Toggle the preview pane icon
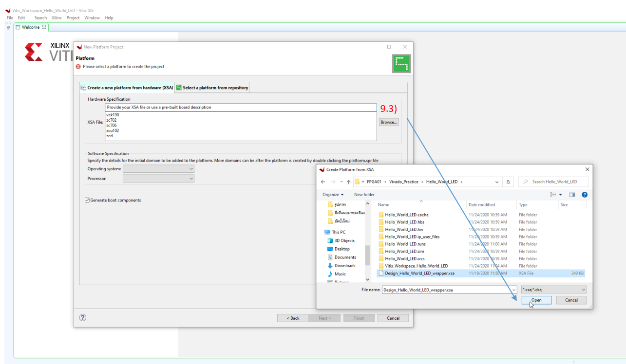626x364 pixels. 572,195
